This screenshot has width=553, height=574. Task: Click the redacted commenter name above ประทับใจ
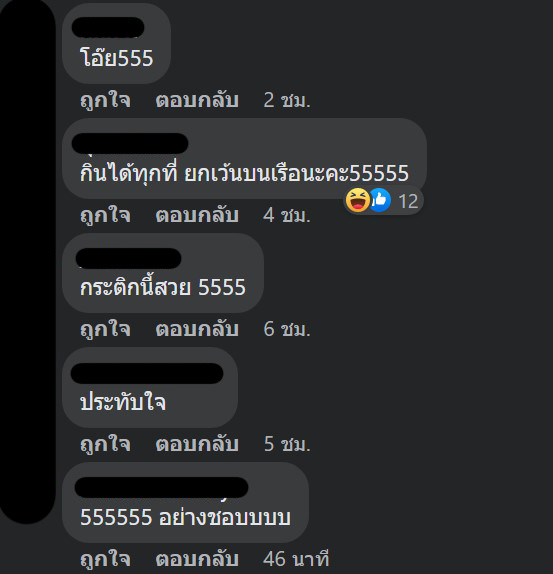click(x=147, y=373)
